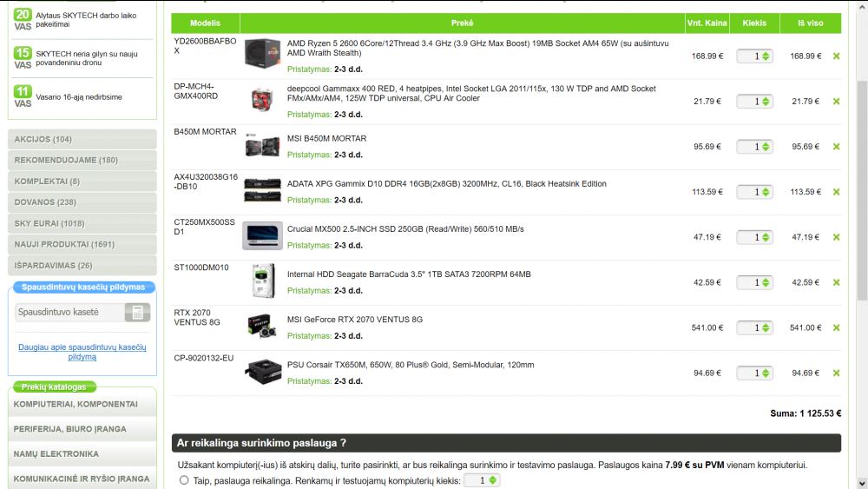The height and width of the screenshot is (489, 868).
Task: Remove MSI B450M MORTAR from cart
Action: pyautogui.click(x=836, y=147)
